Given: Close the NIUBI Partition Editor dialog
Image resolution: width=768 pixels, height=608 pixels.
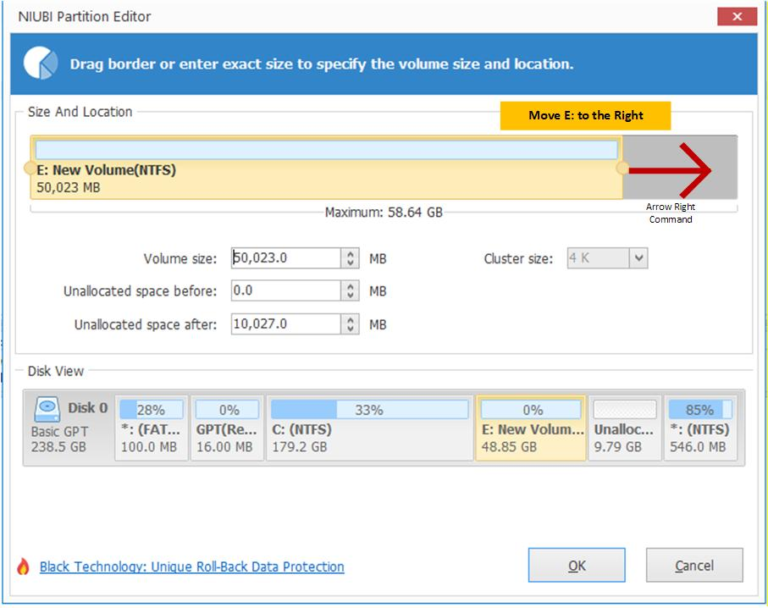Looking at the screenshot, I should pyautogui.click(x=737, y=17).
